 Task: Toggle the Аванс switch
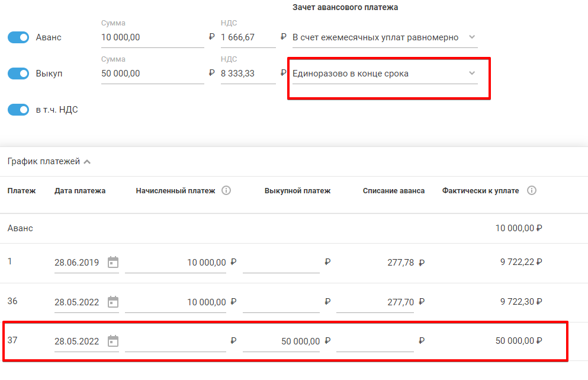tap(18, 37)
